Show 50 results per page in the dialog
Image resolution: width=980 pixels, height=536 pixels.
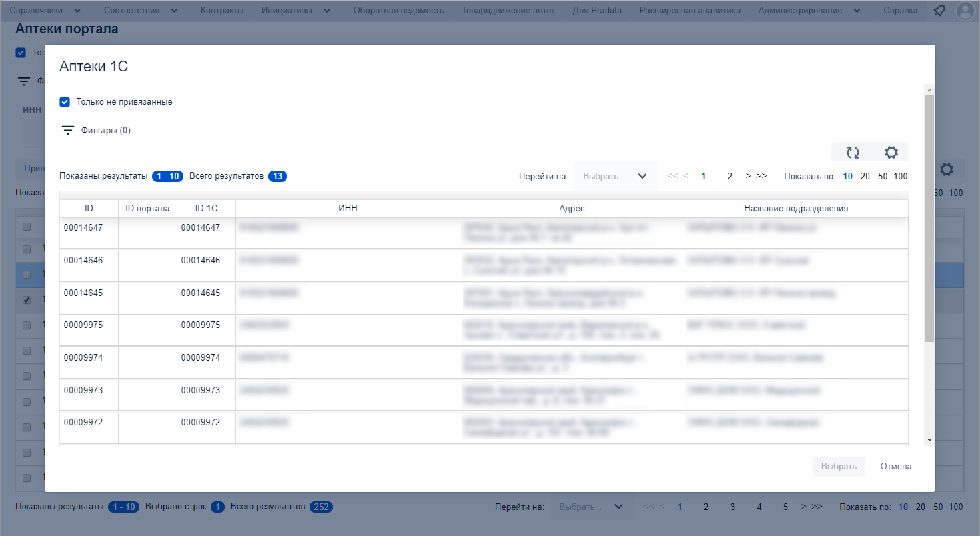(882, 177)
